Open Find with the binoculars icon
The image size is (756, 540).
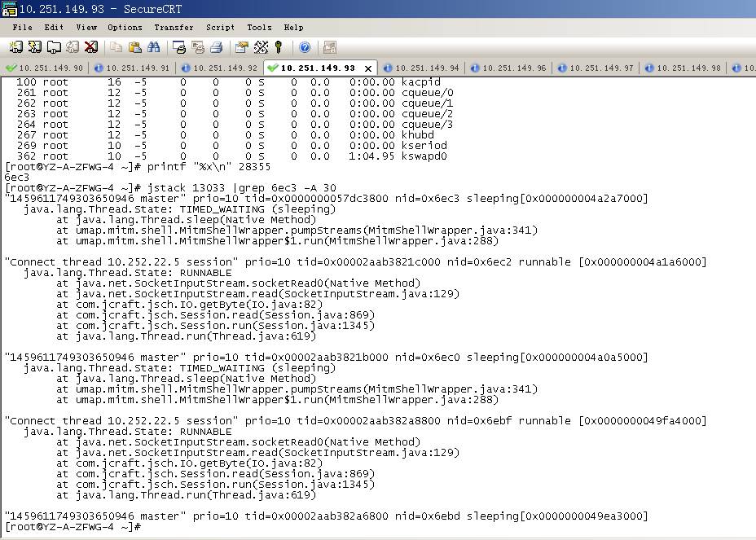coord(153,47)
